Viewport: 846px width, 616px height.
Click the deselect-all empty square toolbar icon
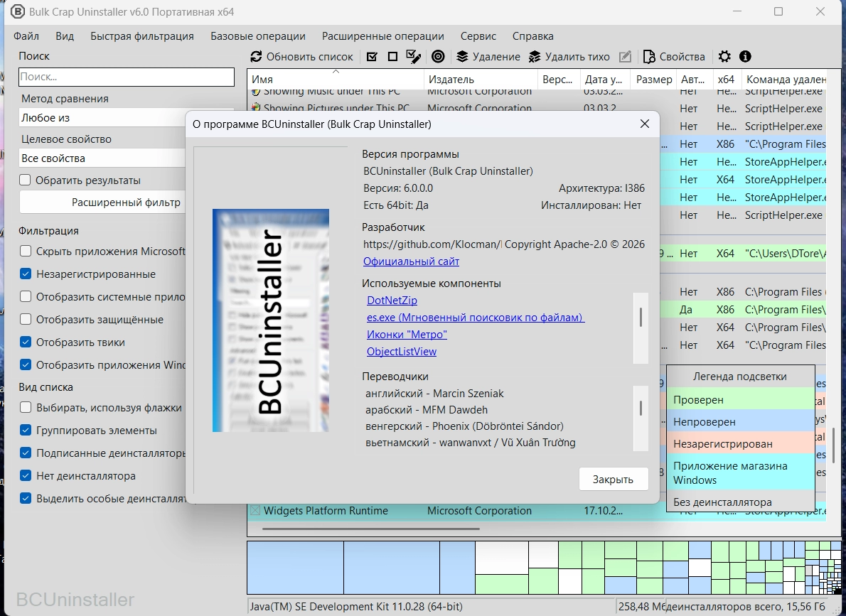[x=392, y=57]
